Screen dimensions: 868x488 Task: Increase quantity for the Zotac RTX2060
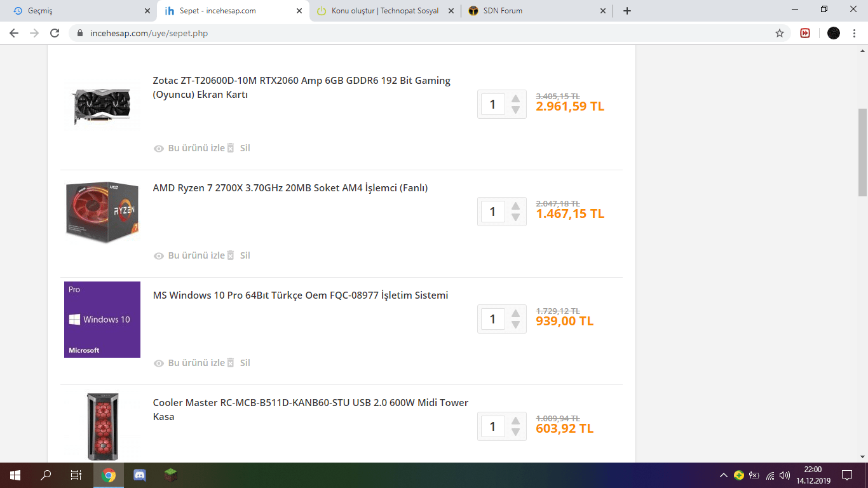[x=515, y=98]
